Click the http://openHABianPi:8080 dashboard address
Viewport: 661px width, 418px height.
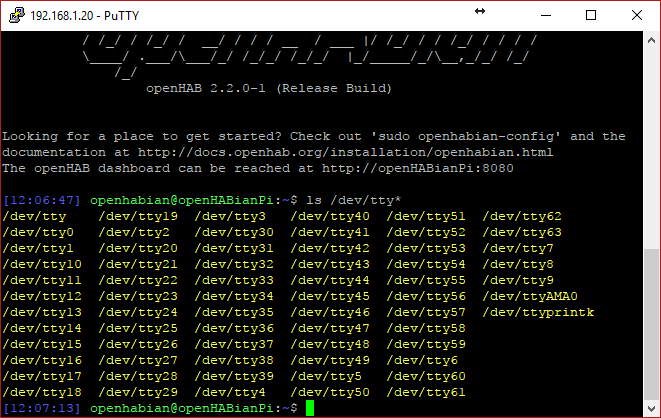coord(418,168)
